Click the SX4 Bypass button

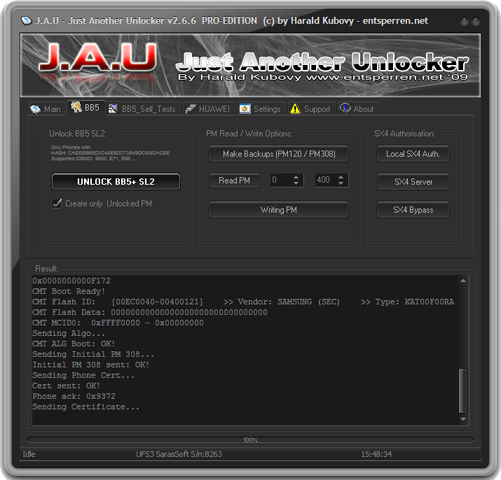click(x=413, y=210)
